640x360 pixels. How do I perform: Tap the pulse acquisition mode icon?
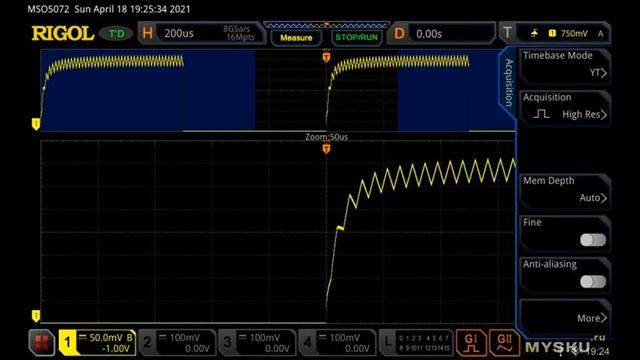(541, 114)
